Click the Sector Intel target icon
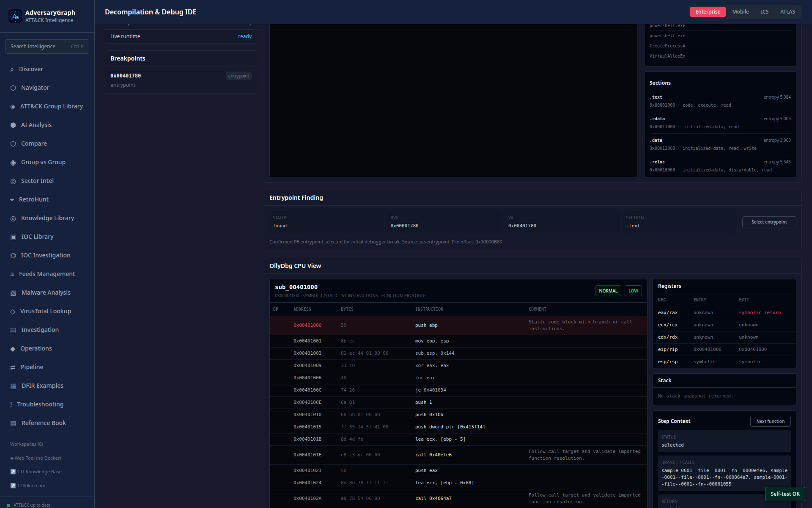The width and height of the screenshot is (812, 508). [13, 181]
